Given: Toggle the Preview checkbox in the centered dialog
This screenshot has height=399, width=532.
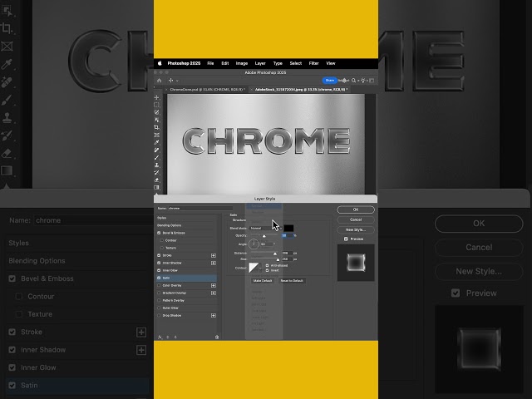Looking at the screenshot, I should pyautogui.click(x=346, y=239).
